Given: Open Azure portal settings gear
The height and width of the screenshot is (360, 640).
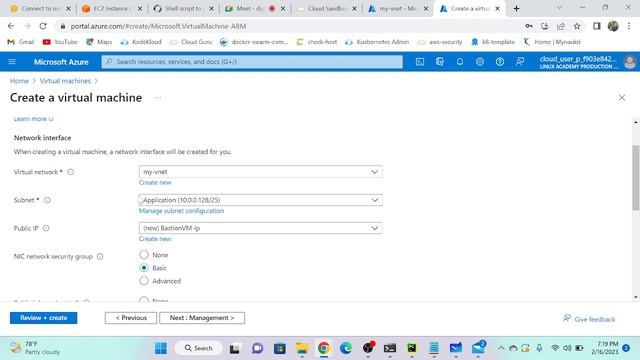Looking at the screenshot, I should click(x=480, y=62).
